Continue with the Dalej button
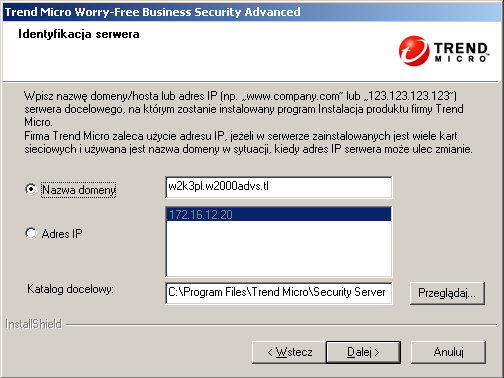This screenshot has height=378, width=504. click(363, 352)
